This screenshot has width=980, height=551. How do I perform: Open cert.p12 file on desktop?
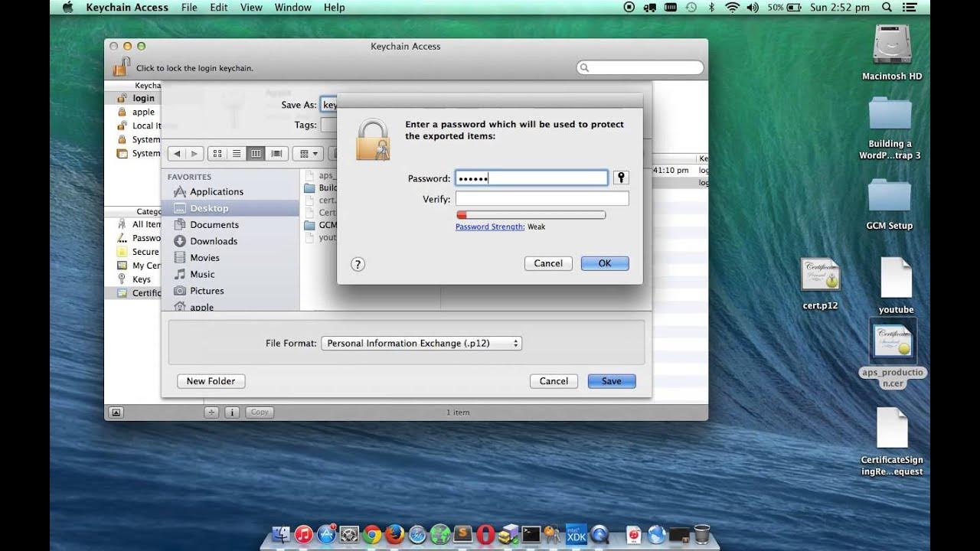coord(820,283)
